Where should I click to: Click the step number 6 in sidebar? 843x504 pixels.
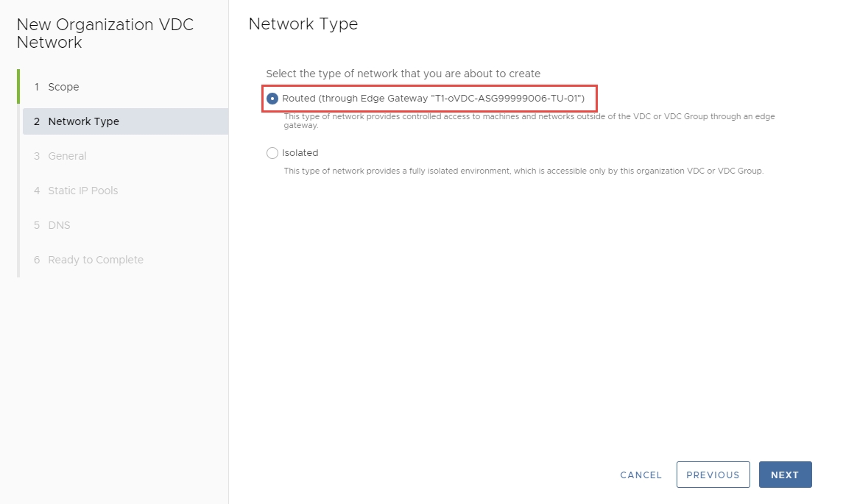pyautogui.click(x=37, y=260)
